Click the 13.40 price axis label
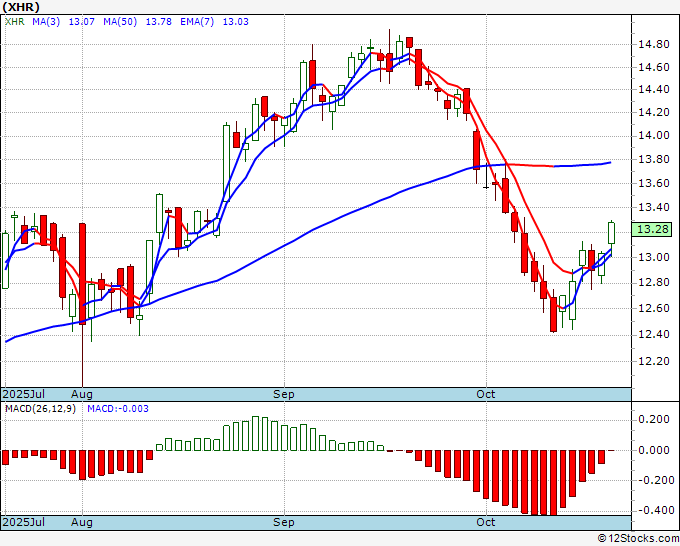This screenshot has width=680, height=546. pos(653,207)
